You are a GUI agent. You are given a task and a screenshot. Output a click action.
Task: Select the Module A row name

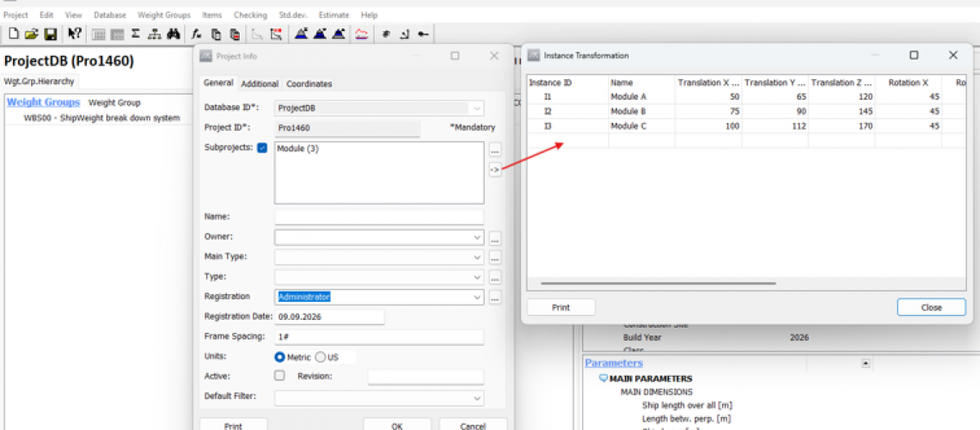(628, 97)
